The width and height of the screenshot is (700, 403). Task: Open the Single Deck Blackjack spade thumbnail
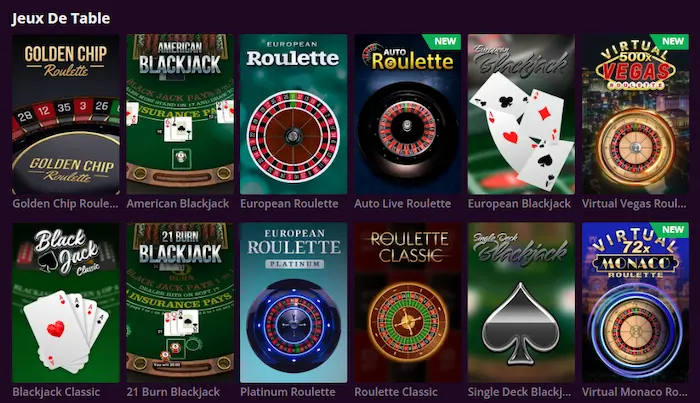pos(521,303)
